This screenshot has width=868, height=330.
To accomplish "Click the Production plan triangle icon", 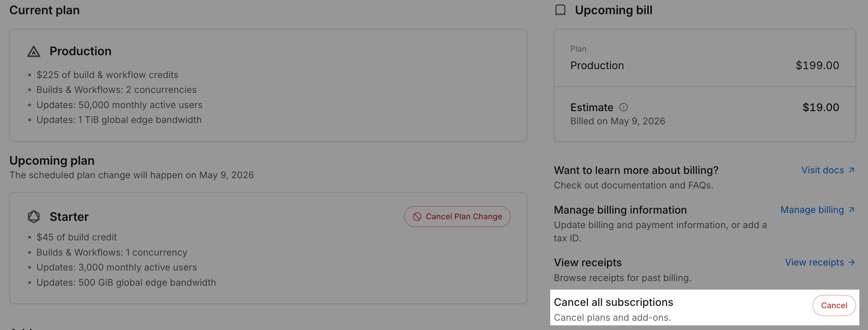I will click(34, 52).
